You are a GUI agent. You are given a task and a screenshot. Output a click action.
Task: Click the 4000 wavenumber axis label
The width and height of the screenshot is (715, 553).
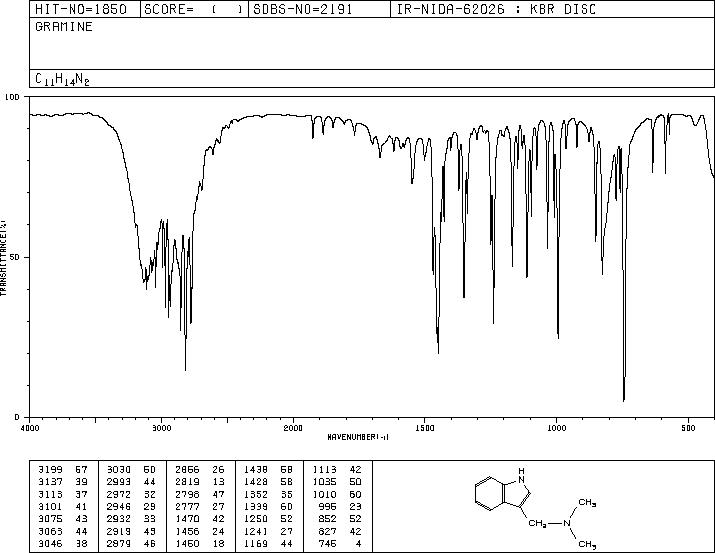[x=30, y=428]
